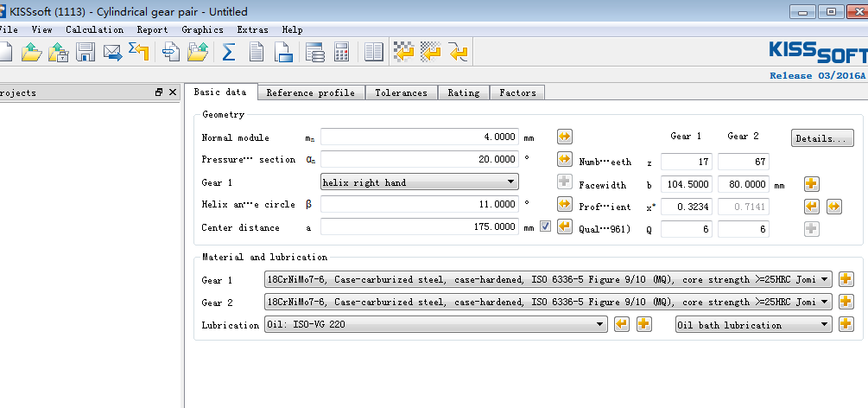Click the Helix angle value field

pyautogui.click(x=420, y=204)
